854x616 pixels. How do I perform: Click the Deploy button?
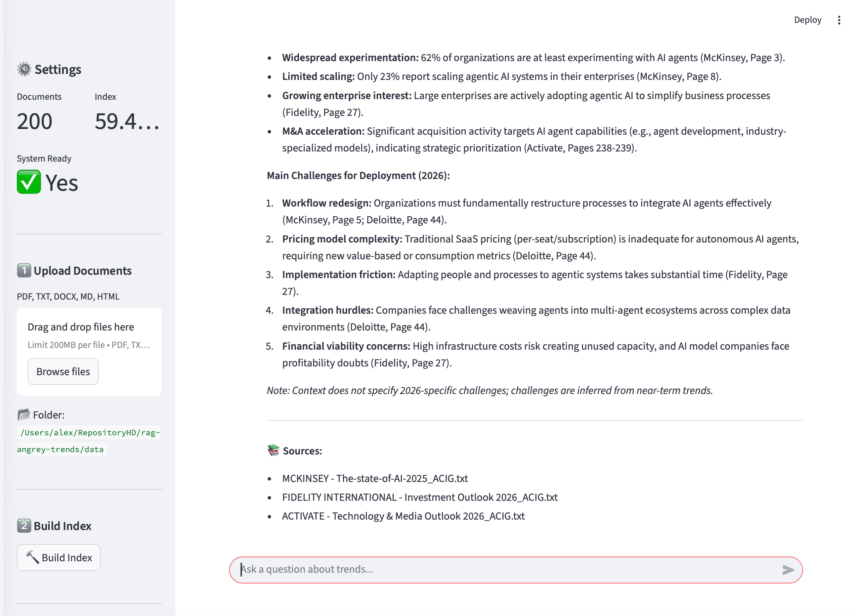click(x=807, y=20)
